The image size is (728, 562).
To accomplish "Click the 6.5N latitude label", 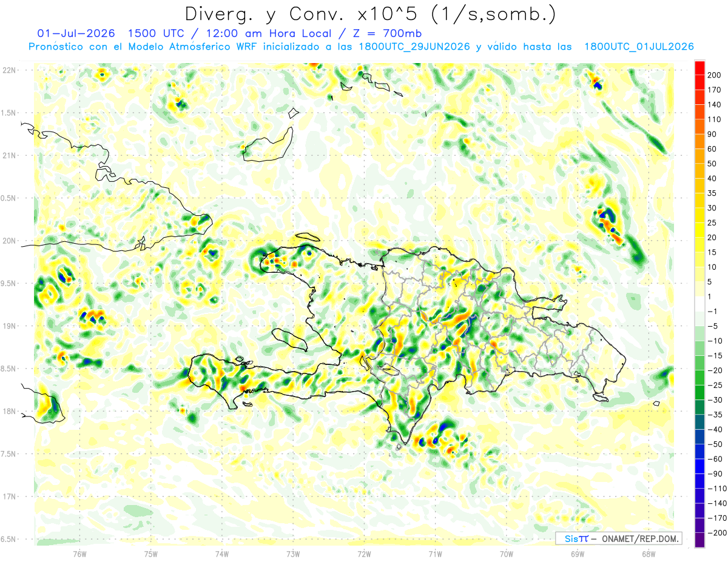I will [9, 539].
